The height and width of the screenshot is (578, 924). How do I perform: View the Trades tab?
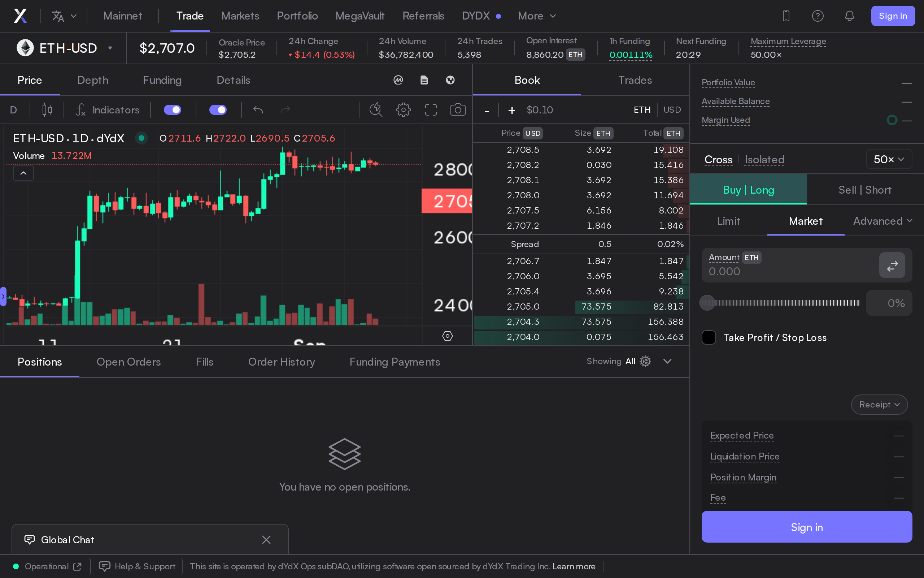coord(635,80)
